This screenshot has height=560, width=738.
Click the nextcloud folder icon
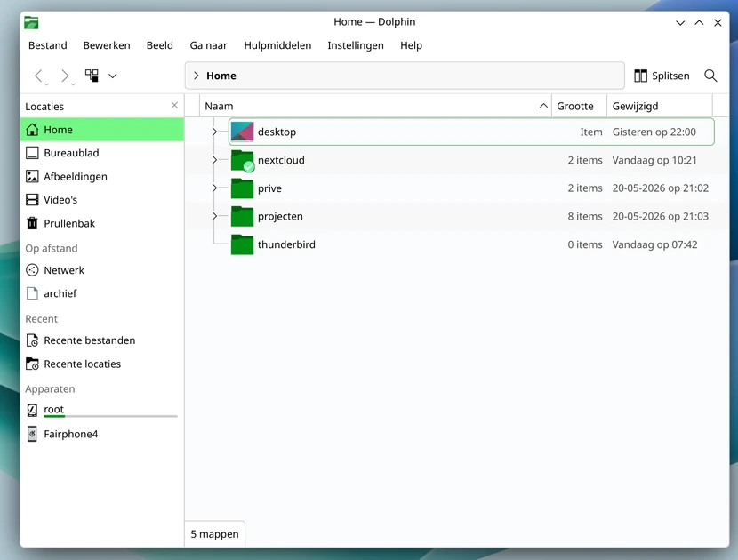tap(242, 161)
